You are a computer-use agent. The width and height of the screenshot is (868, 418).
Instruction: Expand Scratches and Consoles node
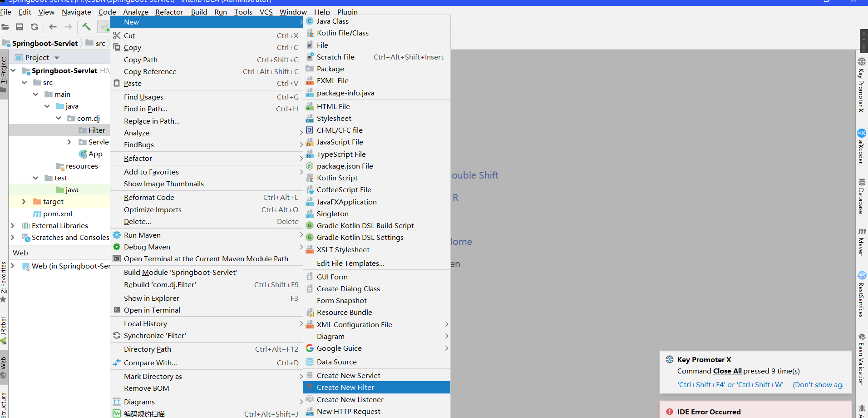coord(13,237)
